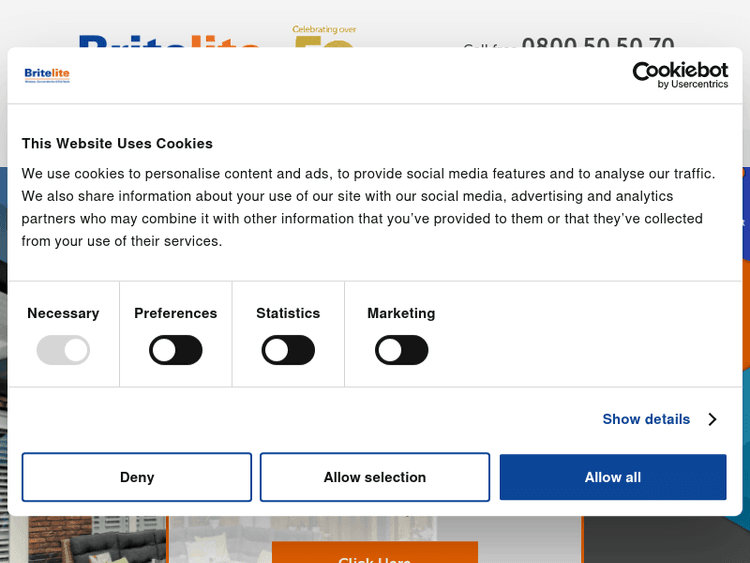The width and height of the screenshot is (750, 563).
Task: Accept cookies with Allow all
Action: click(x=613, y=477)
